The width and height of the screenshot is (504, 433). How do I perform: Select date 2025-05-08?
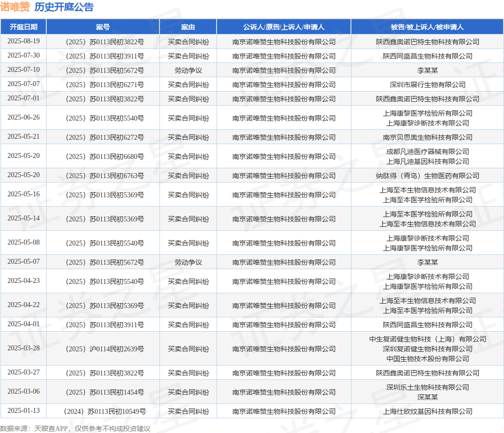point(24,242)
